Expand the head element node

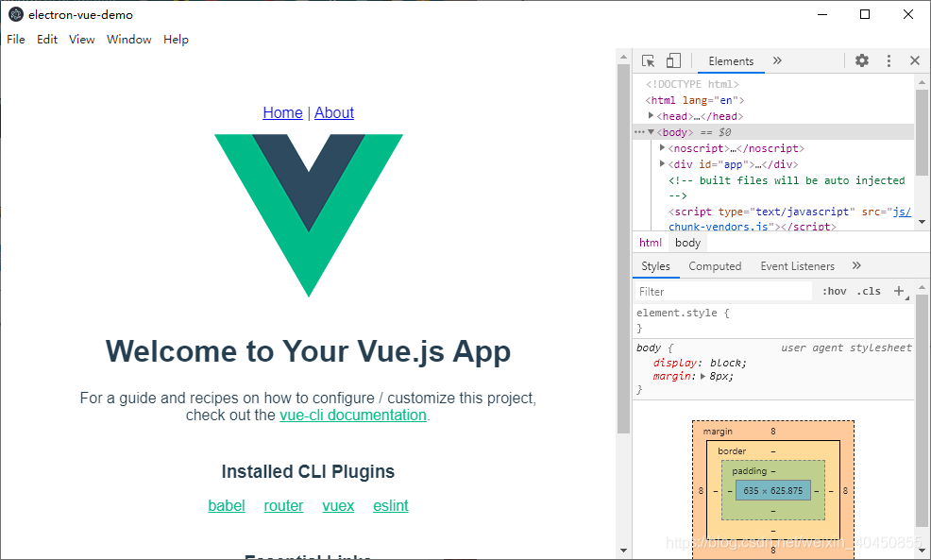click(651, 116)
